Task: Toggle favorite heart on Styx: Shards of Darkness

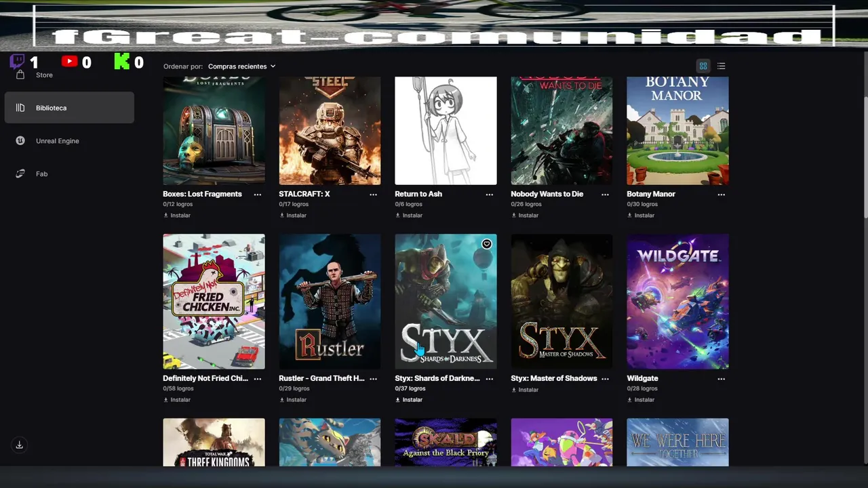Action: 487,244
